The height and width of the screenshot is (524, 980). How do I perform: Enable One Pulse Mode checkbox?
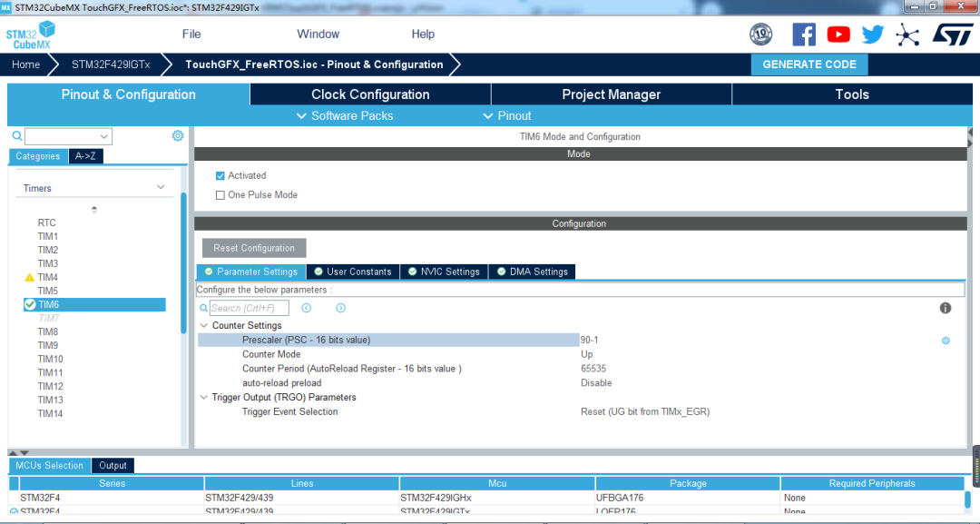pyautogui.click(x=220, y=195)
